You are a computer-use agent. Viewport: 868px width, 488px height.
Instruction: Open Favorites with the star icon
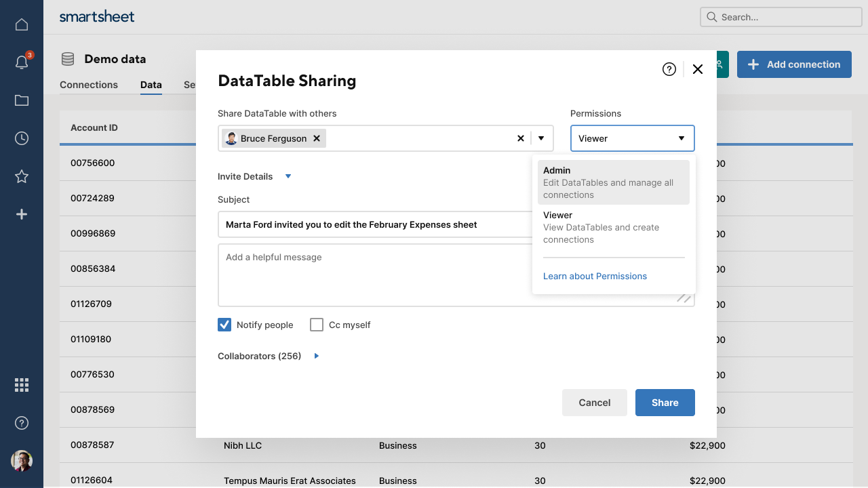[21, 176]
